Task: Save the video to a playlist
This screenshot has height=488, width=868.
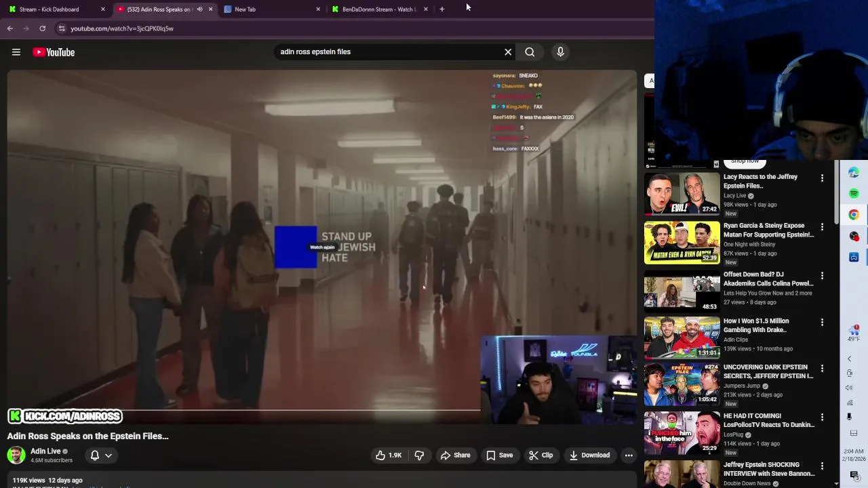Action: click(499, 455)
